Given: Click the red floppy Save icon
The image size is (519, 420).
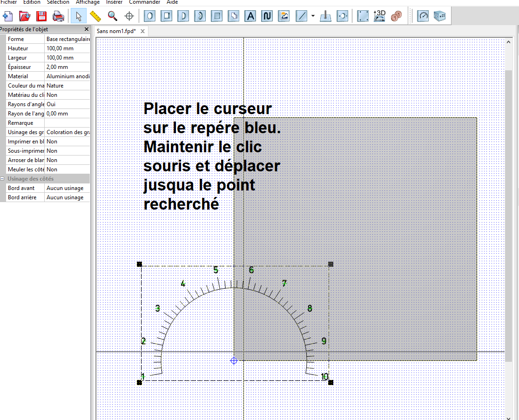Looking at the screenshot, I should [42, 16].
